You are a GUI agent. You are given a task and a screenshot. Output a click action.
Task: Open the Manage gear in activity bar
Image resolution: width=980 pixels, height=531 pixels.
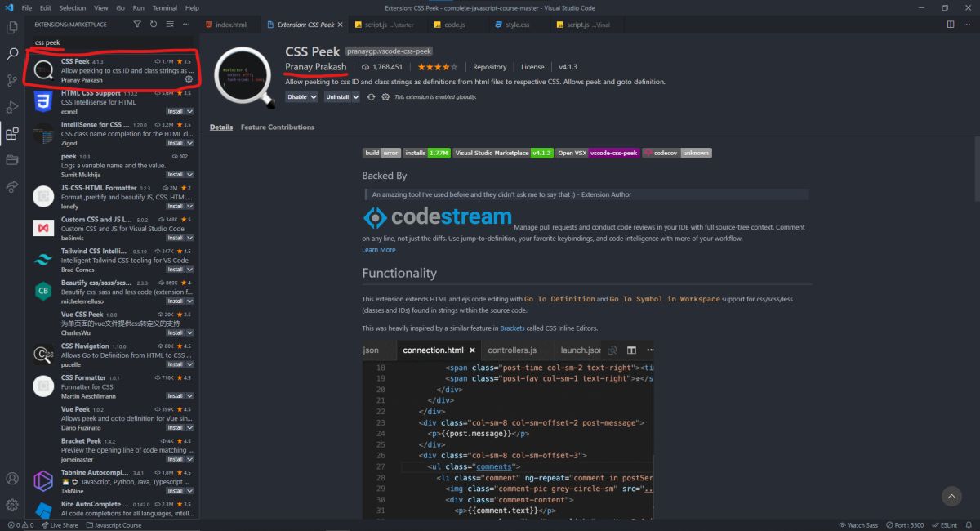pos(12,505)
